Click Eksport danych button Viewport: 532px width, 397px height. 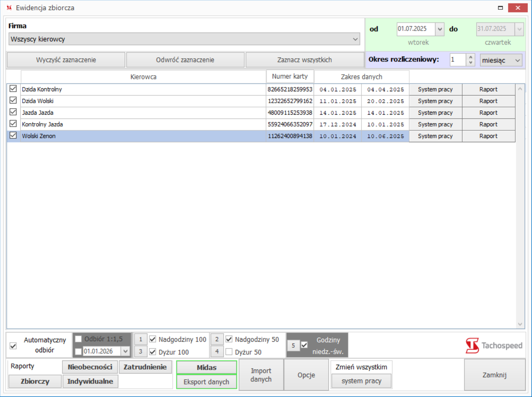tap(207, 382)
